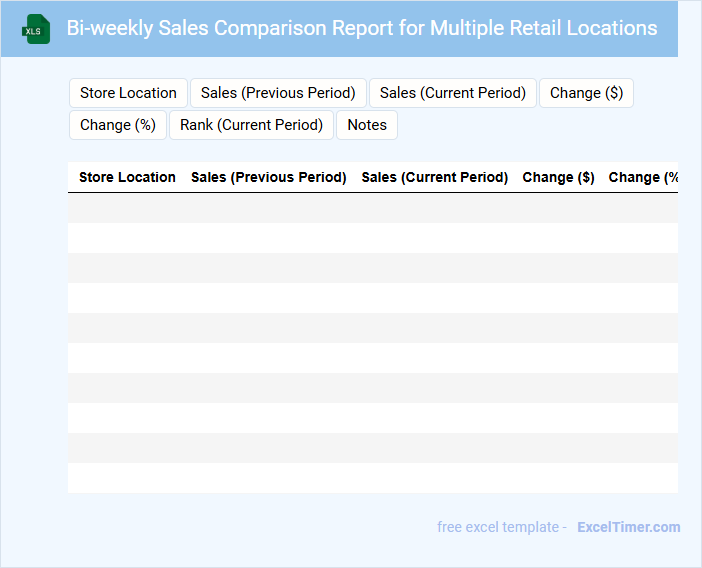Image resolution: width=702 pixels, height=568 pixels.
Task: Select the last empty row of the table
Action: click(372, 478)
